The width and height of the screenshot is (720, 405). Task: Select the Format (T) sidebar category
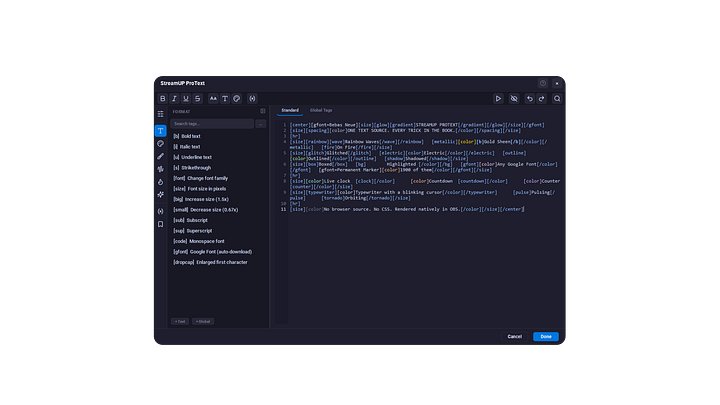pos(160,131)
